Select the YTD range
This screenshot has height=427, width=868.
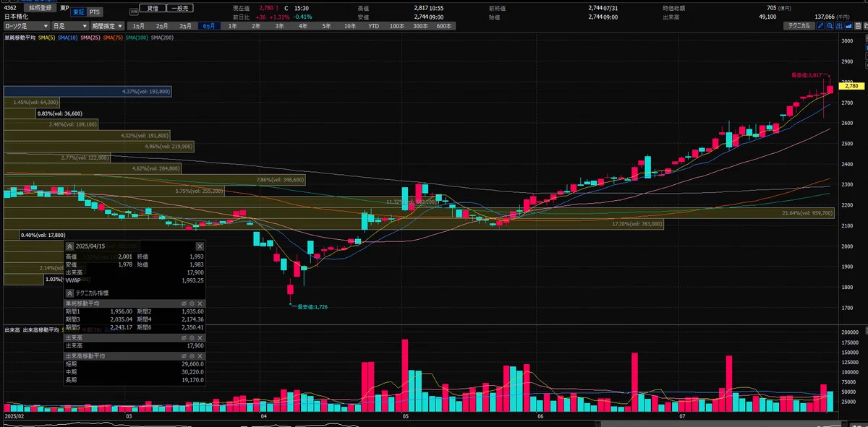click(373, 25)
